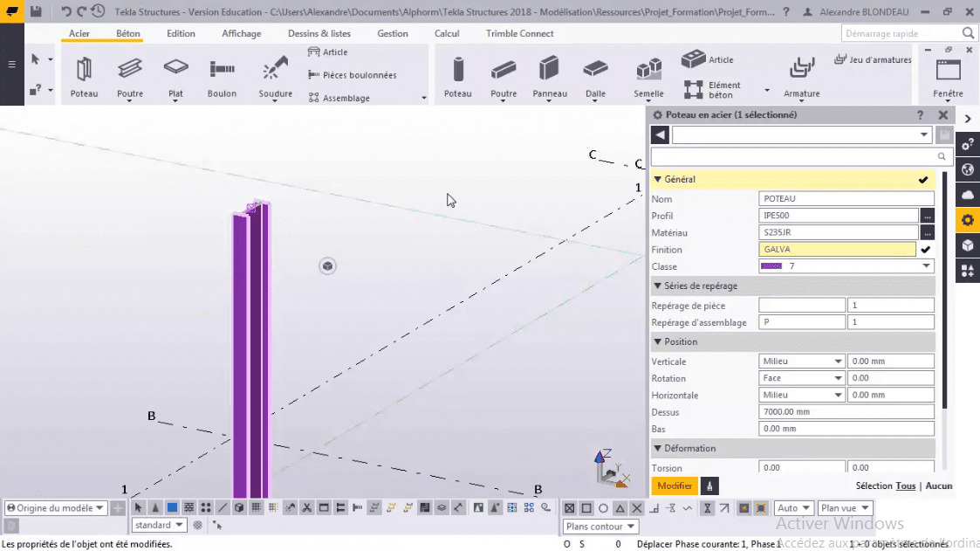Open the standard selection filter dropdown

coord(159,525)
